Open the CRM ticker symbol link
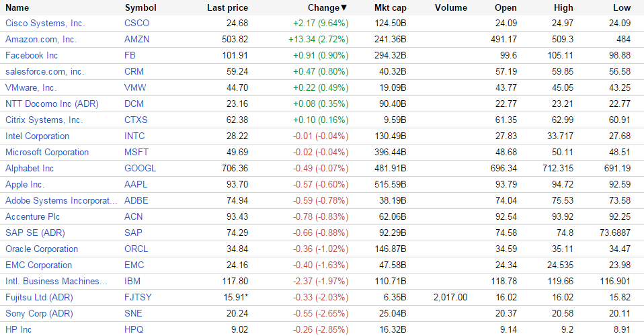644x336 pixels. click(x=134, y=72)
